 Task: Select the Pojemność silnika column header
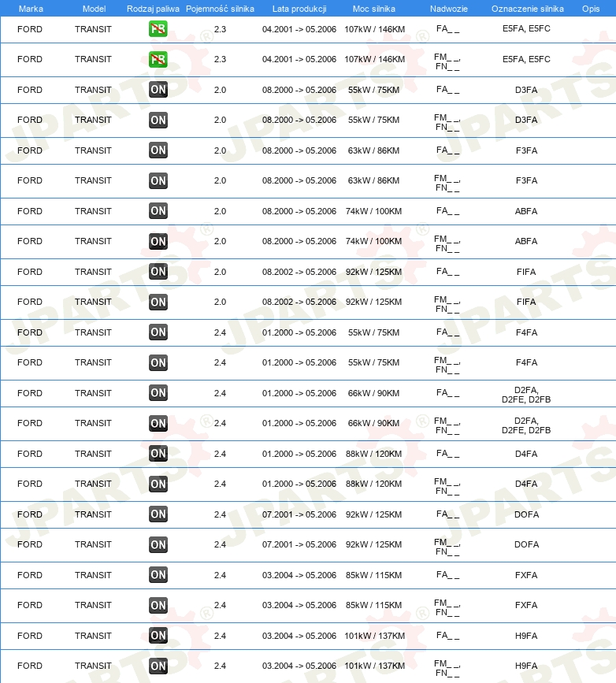click(220, 9)
